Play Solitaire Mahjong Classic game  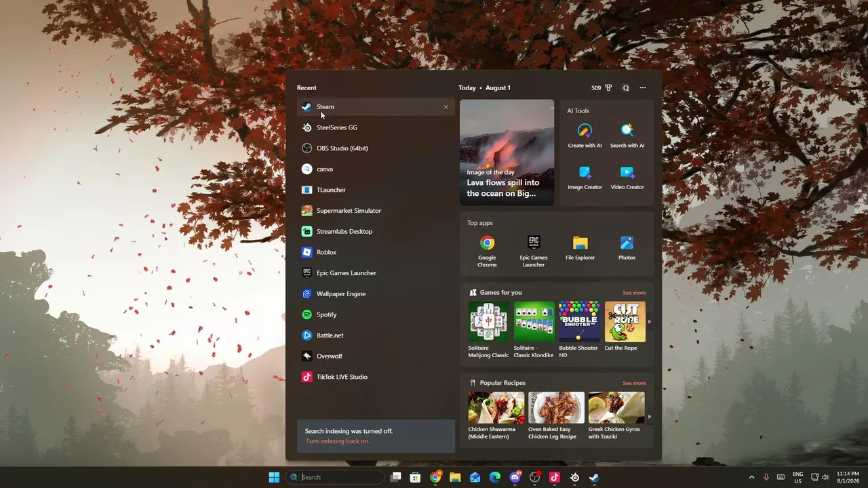(488, 330)
